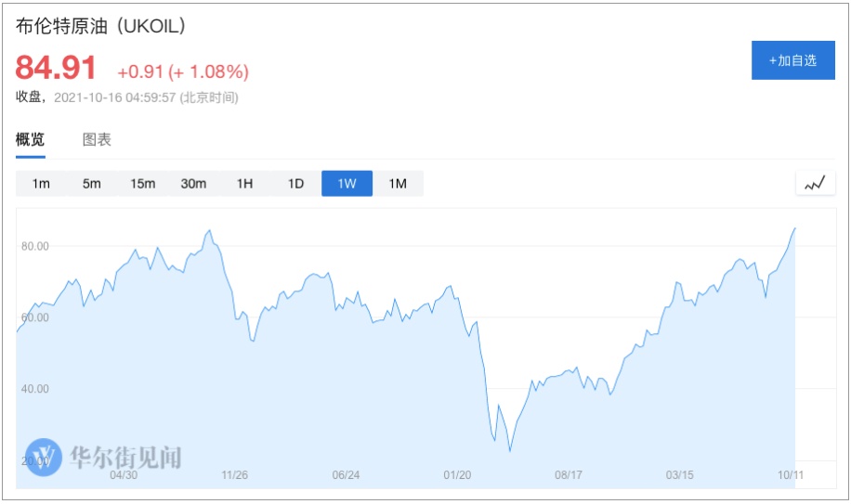Add UKOIL via the +加自选 button
Screen dimensions: 851x504
point(792,60)
